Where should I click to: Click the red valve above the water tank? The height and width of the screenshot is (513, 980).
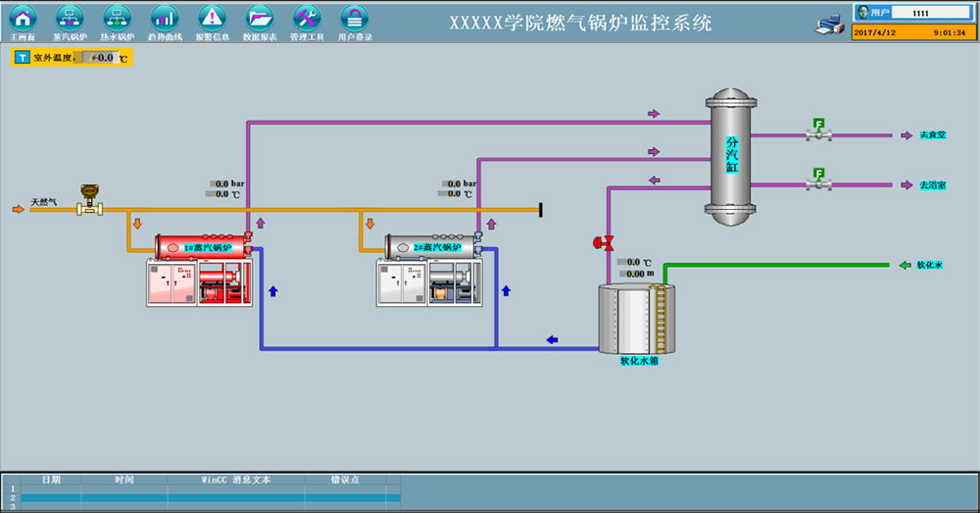604,242
